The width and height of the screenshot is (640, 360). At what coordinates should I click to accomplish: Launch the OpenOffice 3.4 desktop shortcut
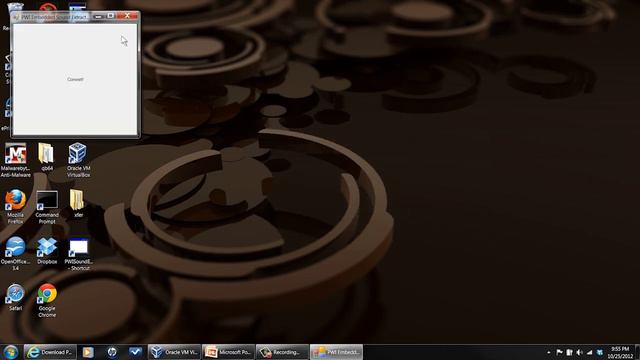[x=16, y=253]
